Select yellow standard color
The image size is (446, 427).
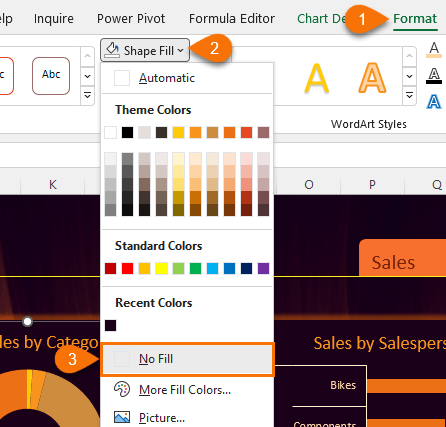pyautogui.click(x=161, y=268)
